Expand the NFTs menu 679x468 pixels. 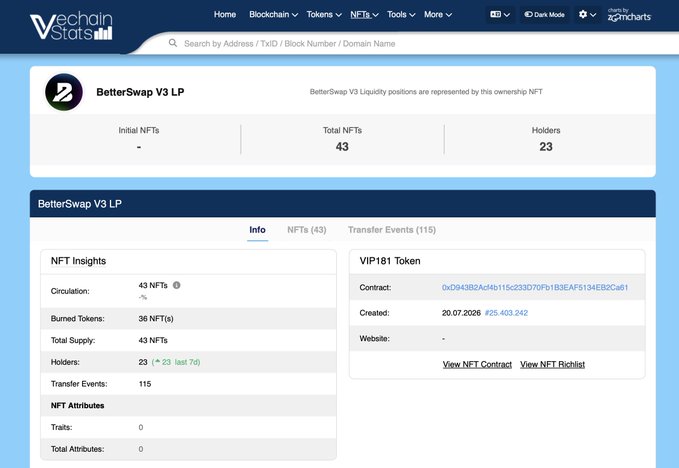[364, 14]
